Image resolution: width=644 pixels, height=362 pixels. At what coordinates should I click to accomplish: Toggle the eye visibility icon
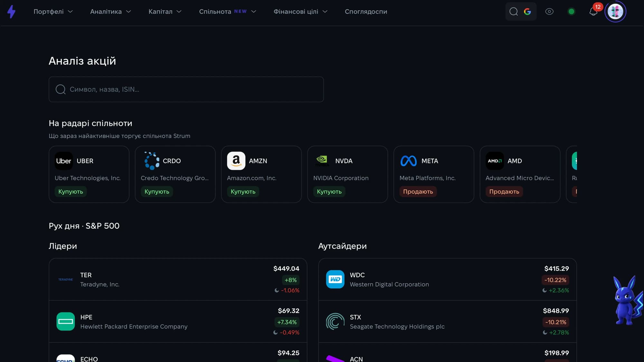pyautogui.click(x=549, y=12)
